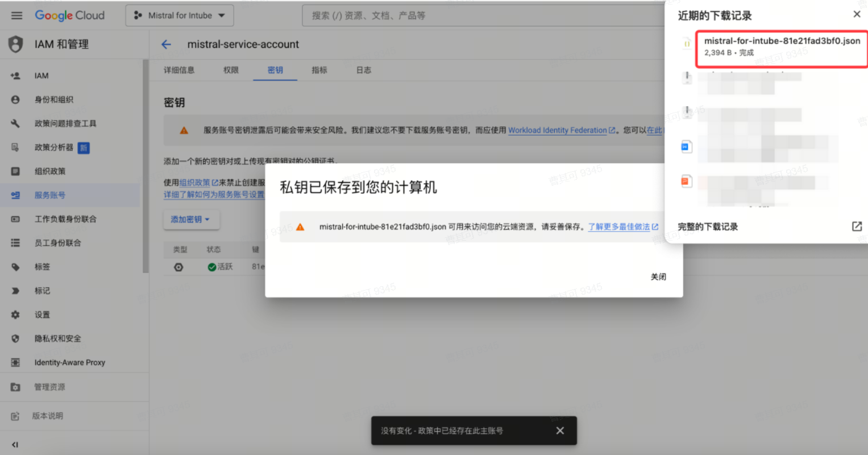This screenshot has height=455, width=868.
Task: Click the gear icon for 设置
Action: click(x=15, y=315)
